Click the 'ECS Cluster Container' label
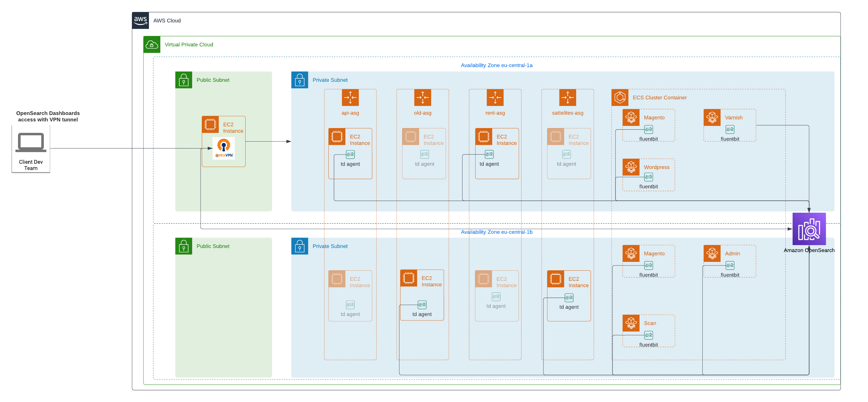Screen dimensions: 868x402 pos(660,97)
